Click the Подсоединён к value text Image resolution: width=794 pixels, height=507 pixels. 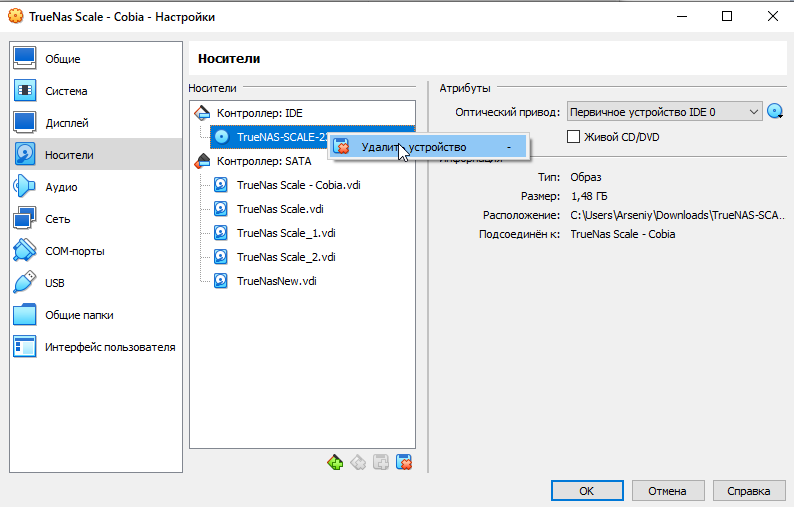[623, 234]
